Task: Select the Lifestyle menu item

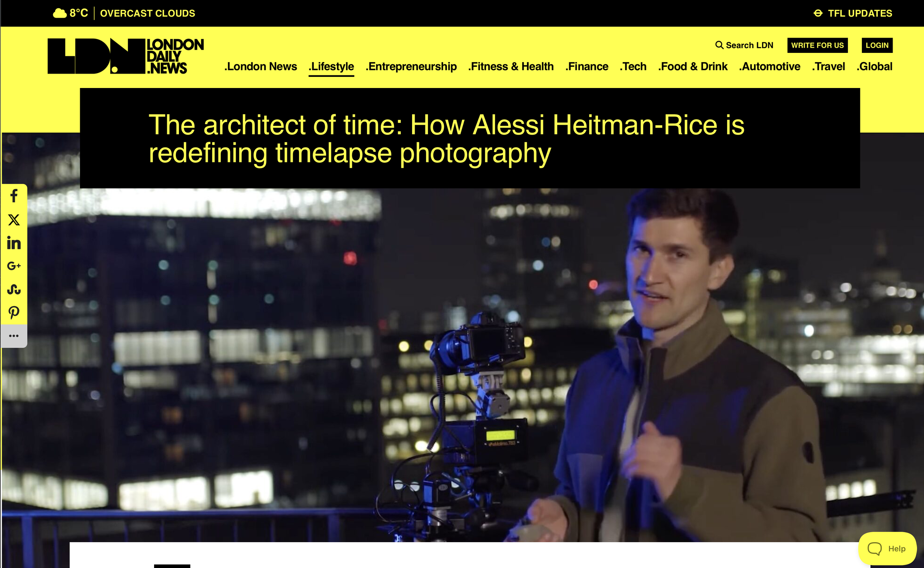Action: pos(331,67)
